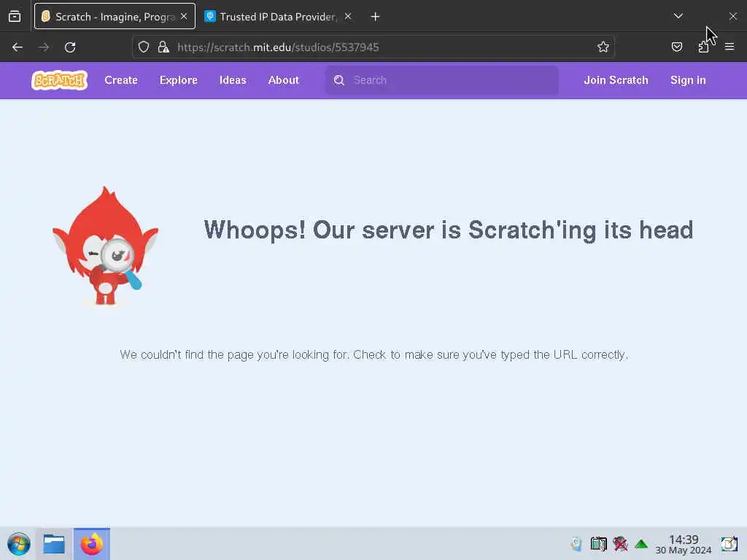Open the About page
This screenshot has height=560, width=747.
pyautogui.click(x=284, y=80)
